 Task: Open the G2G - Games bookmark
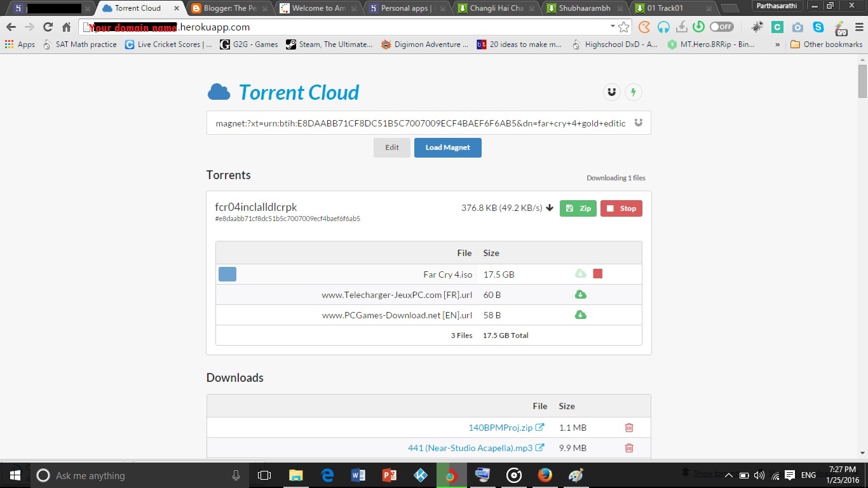(x=249, y=44)
